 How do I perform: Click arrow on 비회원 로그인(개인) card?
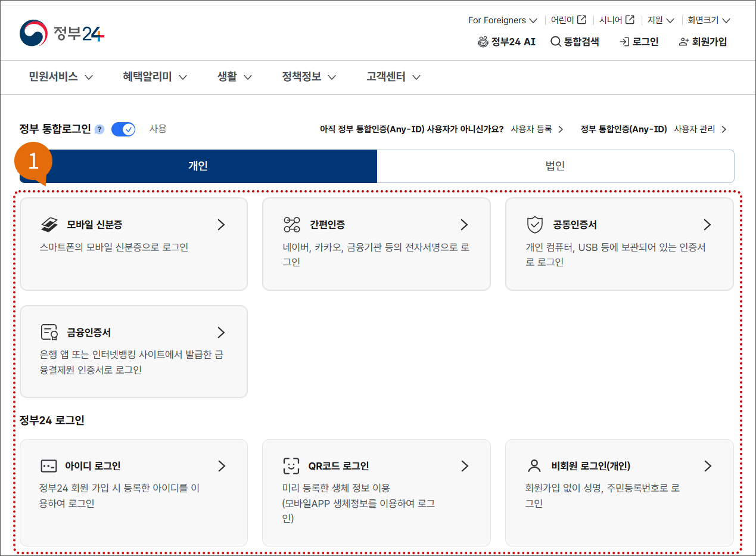point(707,466)
